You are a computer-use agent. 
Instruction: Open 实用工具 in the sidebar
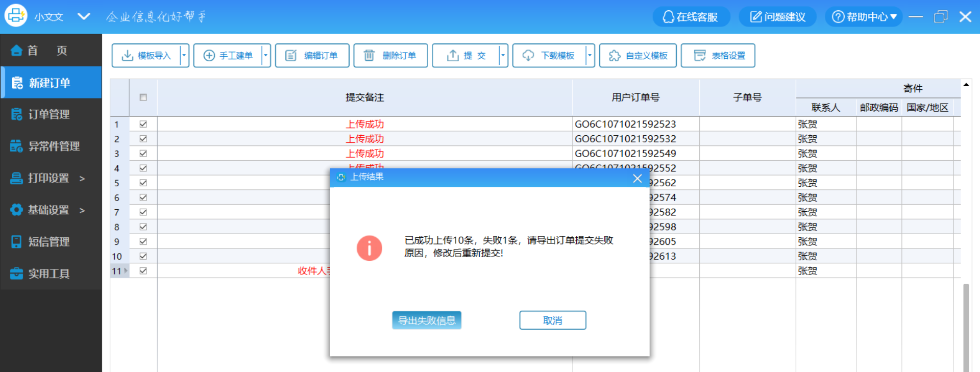pyautogui.click(x=51, y=274)
